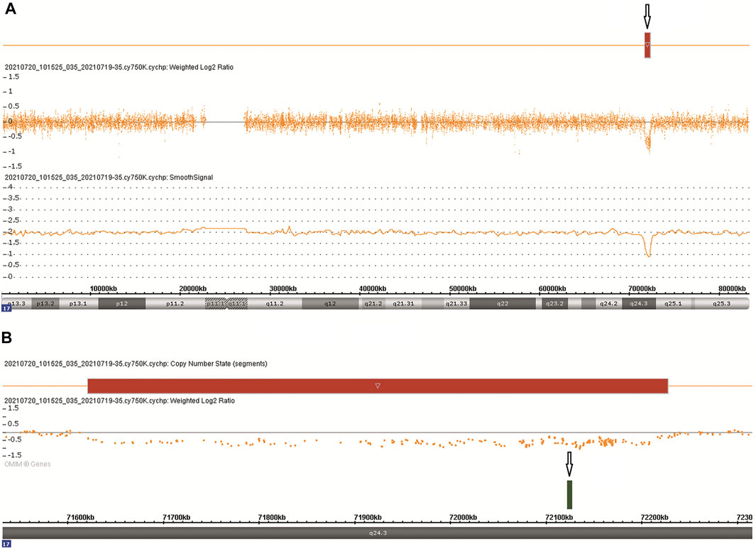The image size is (756, 549).
Task: Click the 10000kb position label
Action: click(103, 288)
